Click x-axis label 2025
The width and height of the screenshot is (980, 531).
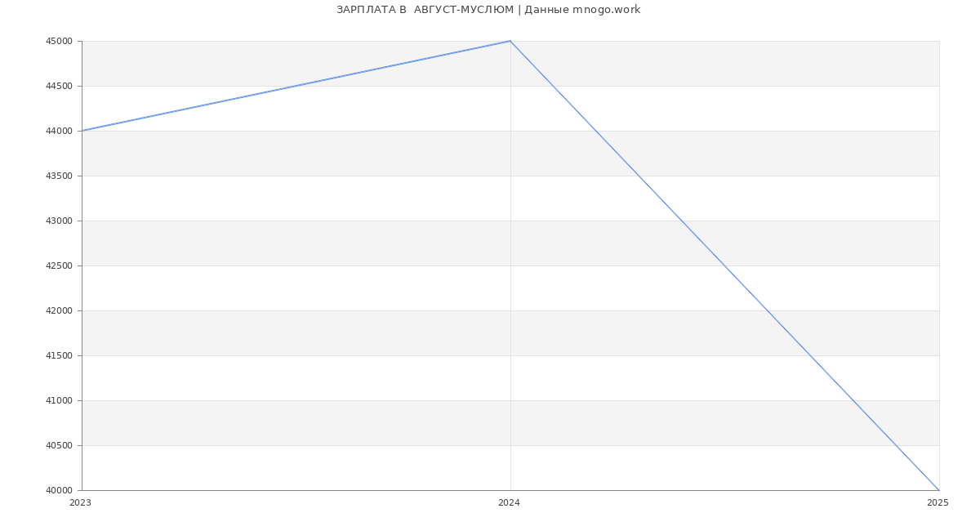tap(938, 503)
